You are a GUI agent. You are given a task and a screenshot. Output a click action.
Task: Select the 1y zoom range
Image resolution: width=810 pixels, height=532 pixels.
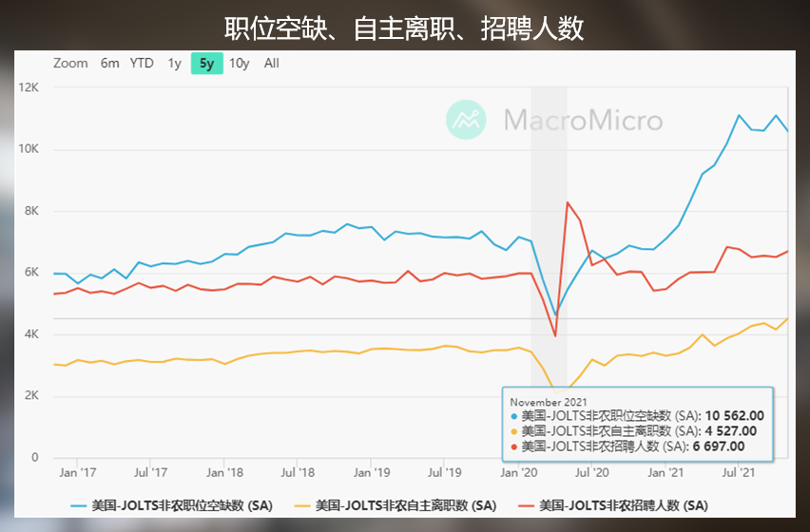(x=175, y=64)
